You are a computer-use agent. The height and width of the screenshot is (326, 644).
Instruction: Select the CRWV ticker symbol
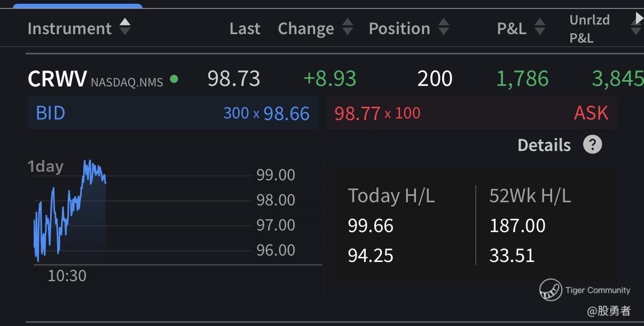pos(57,79)
